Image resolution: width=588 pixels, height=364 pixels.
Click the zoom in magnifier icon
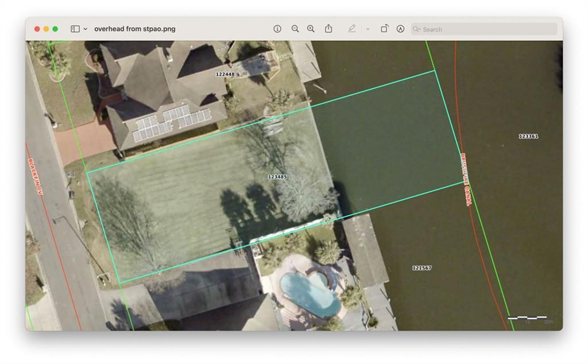[x=311, y=29]
